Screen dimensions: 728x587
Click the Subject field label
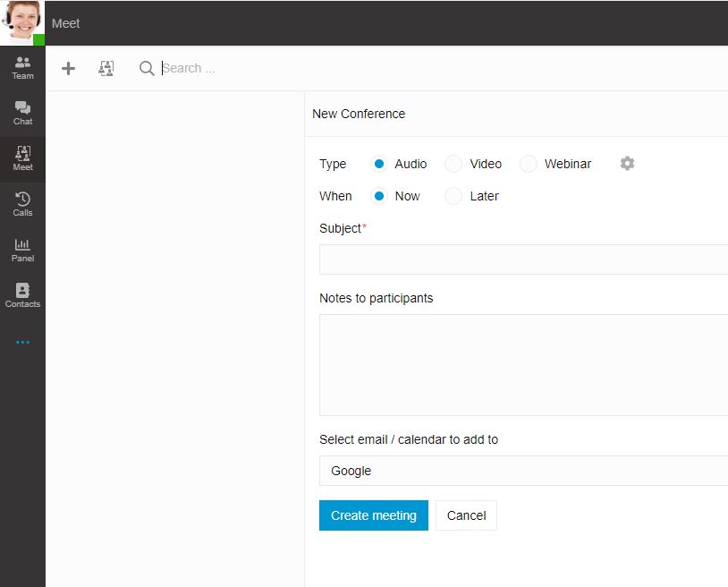343,228
